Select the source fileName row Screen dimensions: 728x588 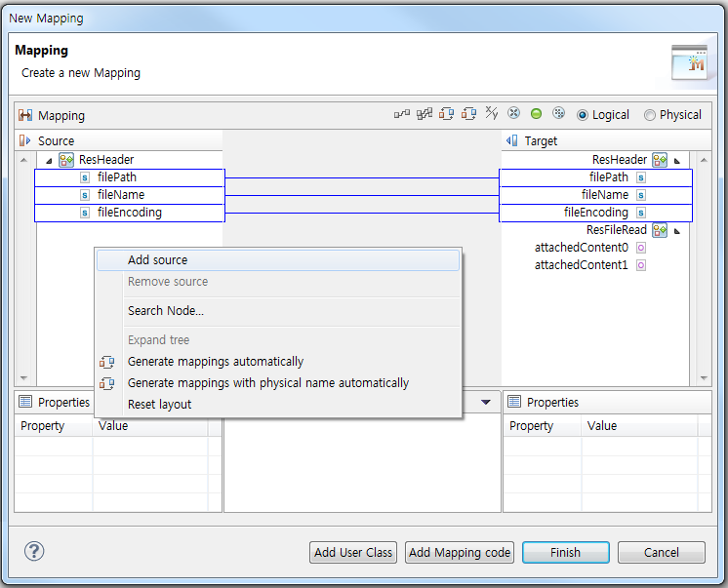[130, 195]
